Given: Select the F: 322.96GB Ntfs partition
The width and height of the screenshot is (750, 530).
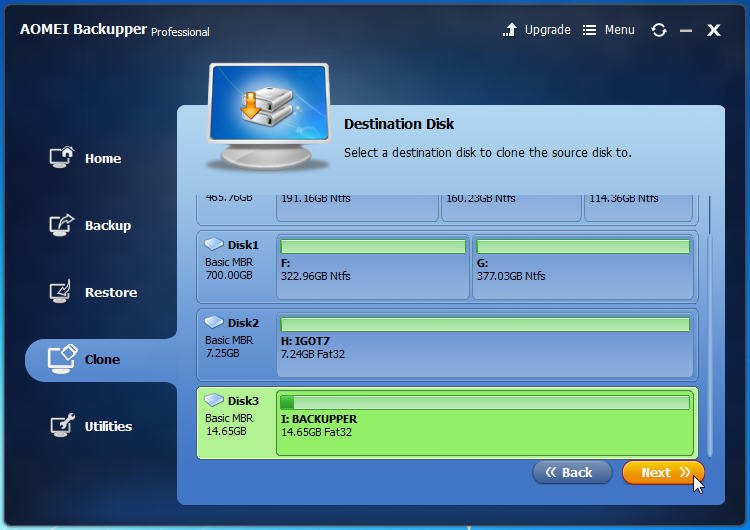Looking at the screenshot, I should coord(373,267).
